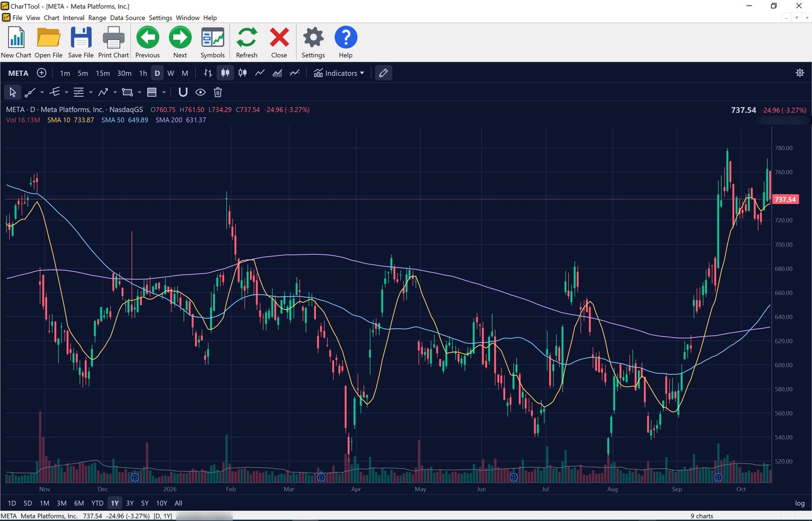Switch to area chart style
This screenshot has height=521, width=812.
pos(277,73)
